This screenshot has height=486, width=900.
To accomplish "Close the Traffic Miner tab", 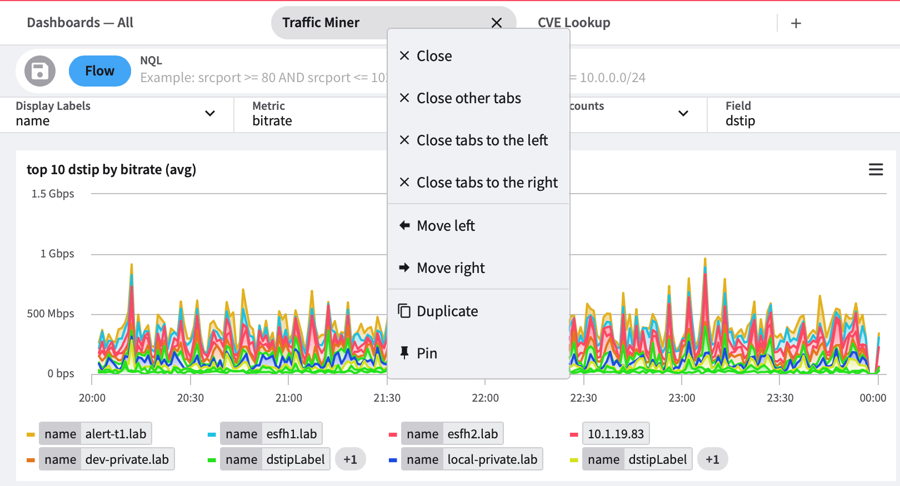I will pos(496,23).
